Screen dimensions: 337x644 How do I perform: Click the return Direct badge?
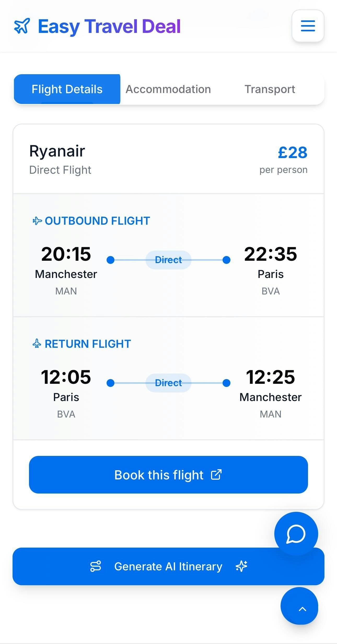coord(168,383)
